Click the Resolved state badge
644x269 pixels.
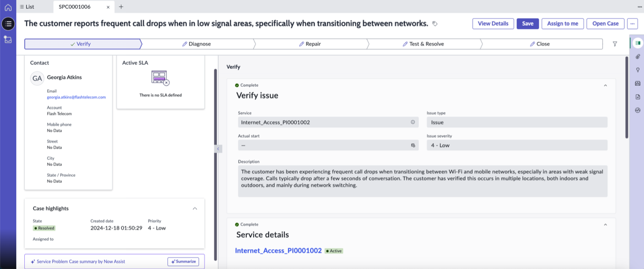tap(44, 228)
